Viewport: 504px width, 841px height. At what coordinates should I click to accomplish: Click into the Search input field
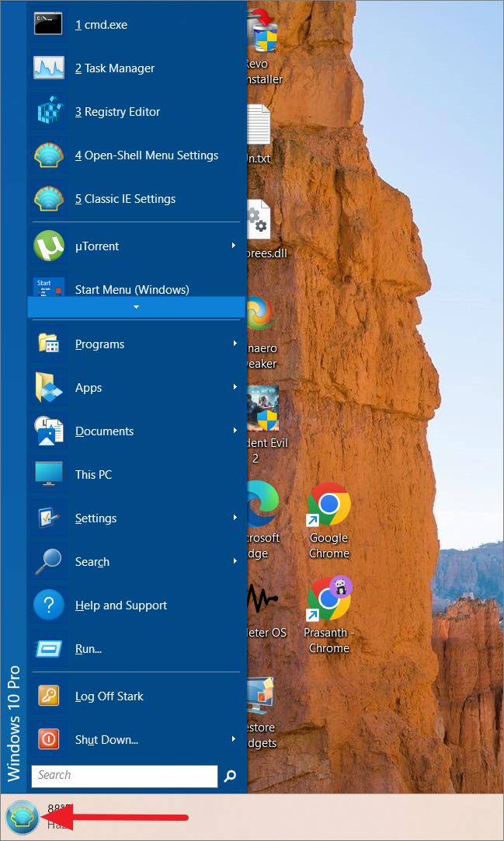124,776
